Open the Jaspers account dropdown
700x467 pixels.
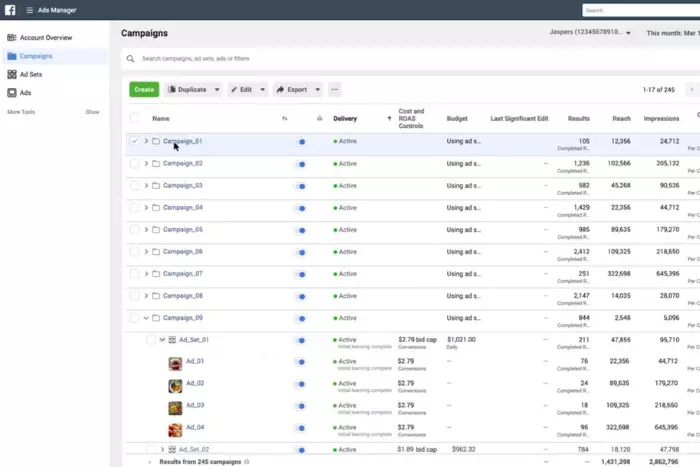pos(590,32)
